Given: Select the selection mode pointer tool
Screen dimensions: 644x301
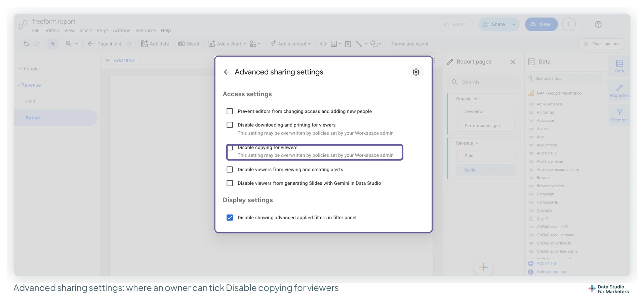Looking at the screenshot, I should [x=53, y=44].
